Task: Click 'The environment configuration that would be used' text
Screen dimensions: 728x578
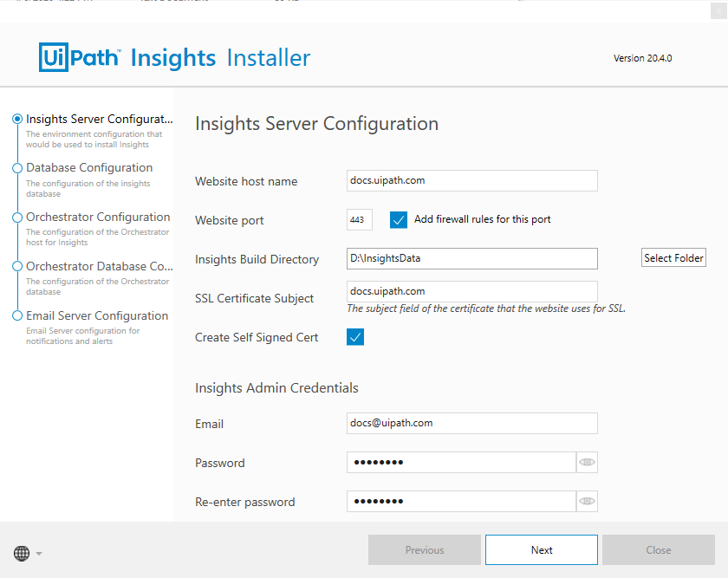Action: pyautogui.click(x=94, y=140)
